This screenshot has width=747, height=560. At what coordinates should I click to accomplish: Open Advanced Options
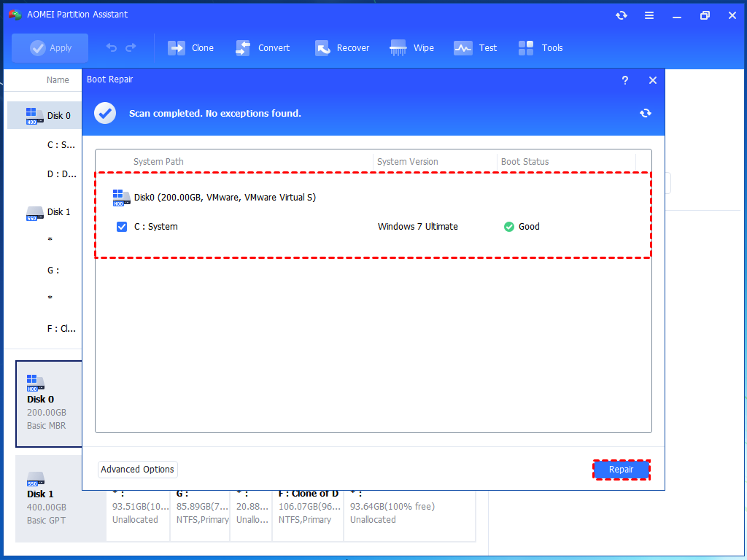137,470
